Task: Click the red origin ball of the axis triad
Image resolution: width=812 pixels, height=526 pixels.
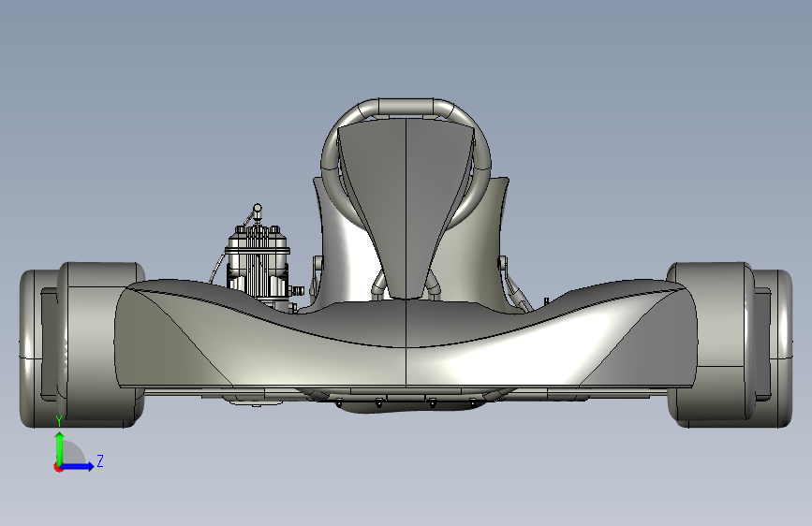Action: pos(58,467)
